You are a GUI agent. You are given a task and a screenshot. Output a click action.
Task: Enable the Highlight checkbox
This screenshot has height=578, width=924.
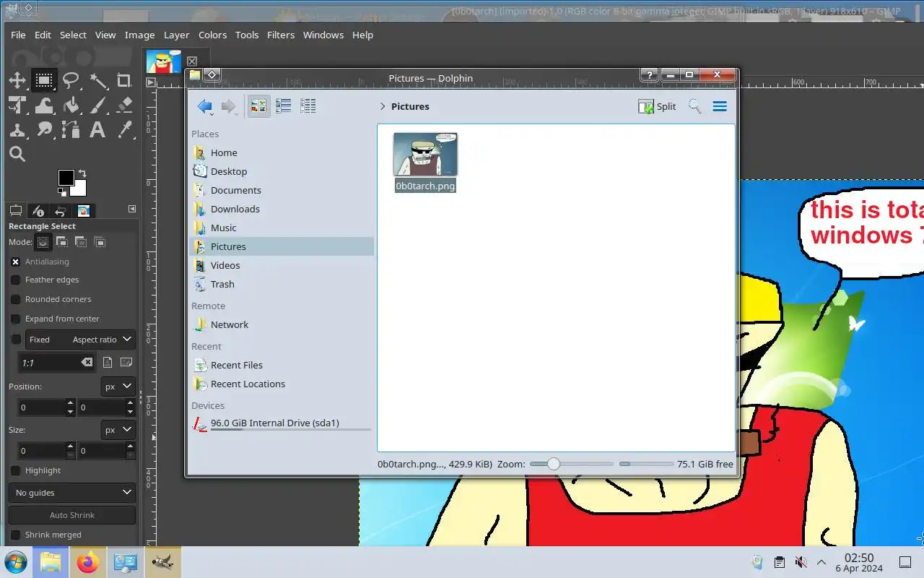tap(15, 470)
